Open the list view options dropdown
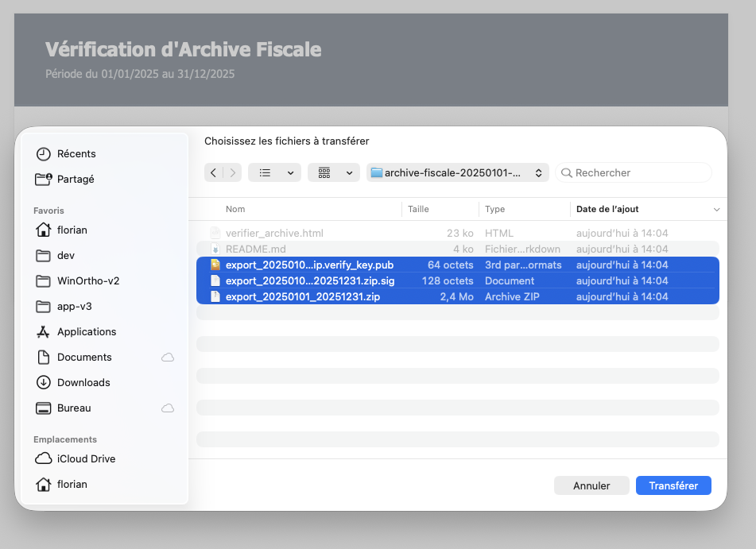 point(274,172)
